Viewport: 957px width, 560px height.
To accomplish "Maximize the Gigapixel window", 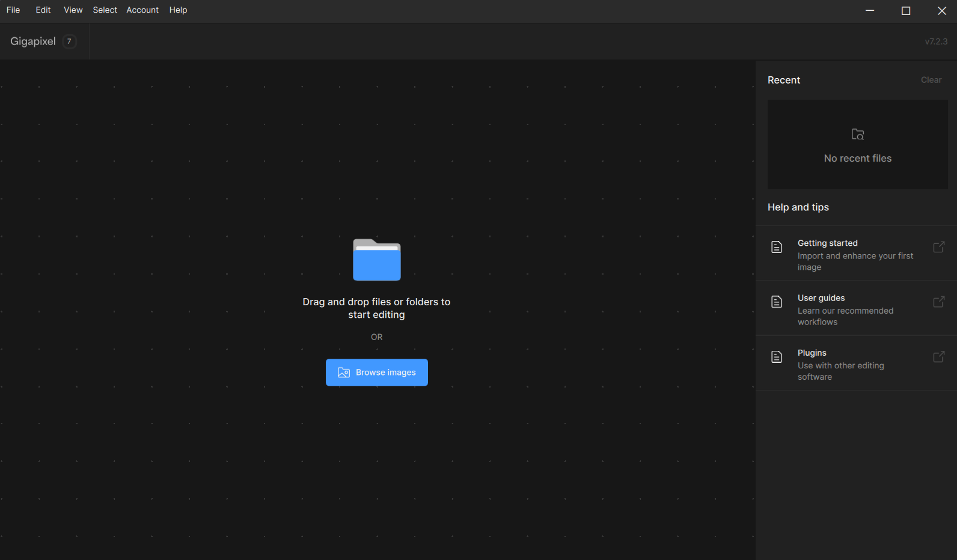I will (x=906, y=11).
